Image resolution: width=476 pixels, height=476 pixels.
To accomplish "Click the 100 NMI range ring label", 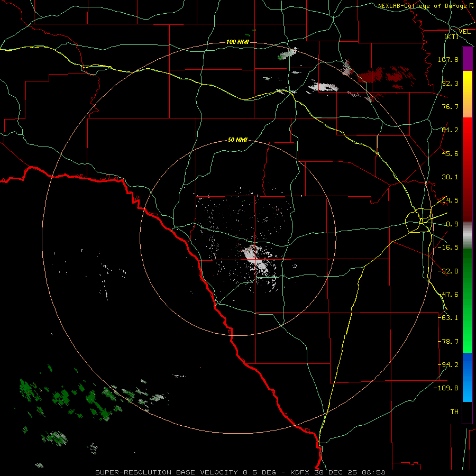I will [237, 42].
